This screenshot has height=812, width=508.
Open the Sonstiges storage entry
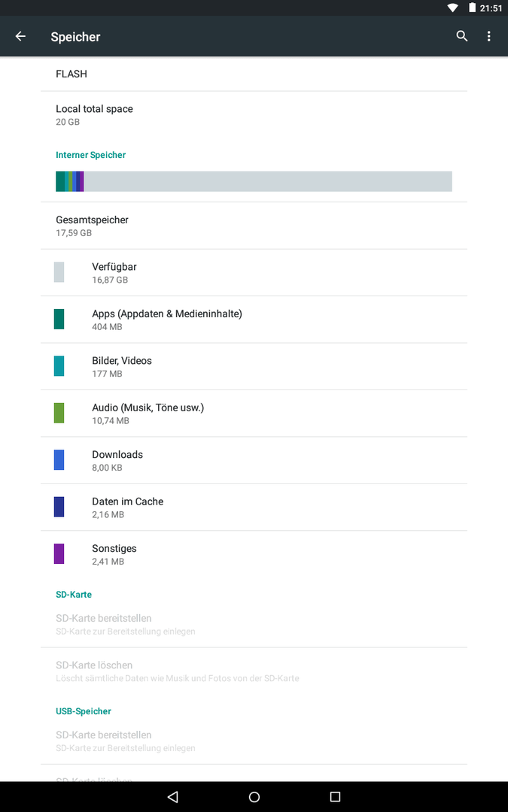tap(254, 554)
